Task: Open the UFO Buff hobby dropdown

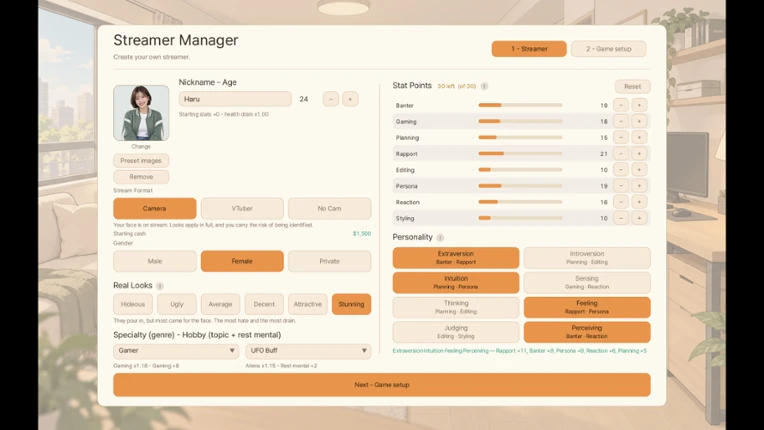Action: coord(308,351)
